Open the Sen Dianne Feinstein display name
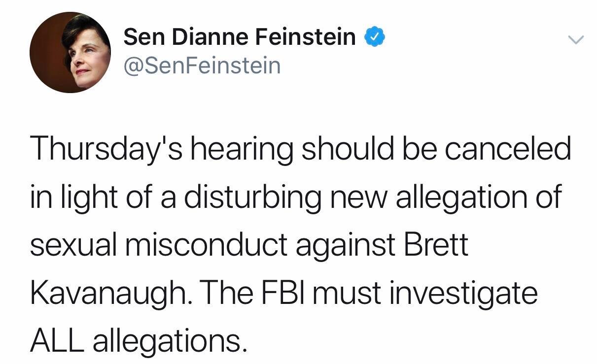Image resolution: width=597 pixels, height=364 pixels. click(x=240, y=37)
